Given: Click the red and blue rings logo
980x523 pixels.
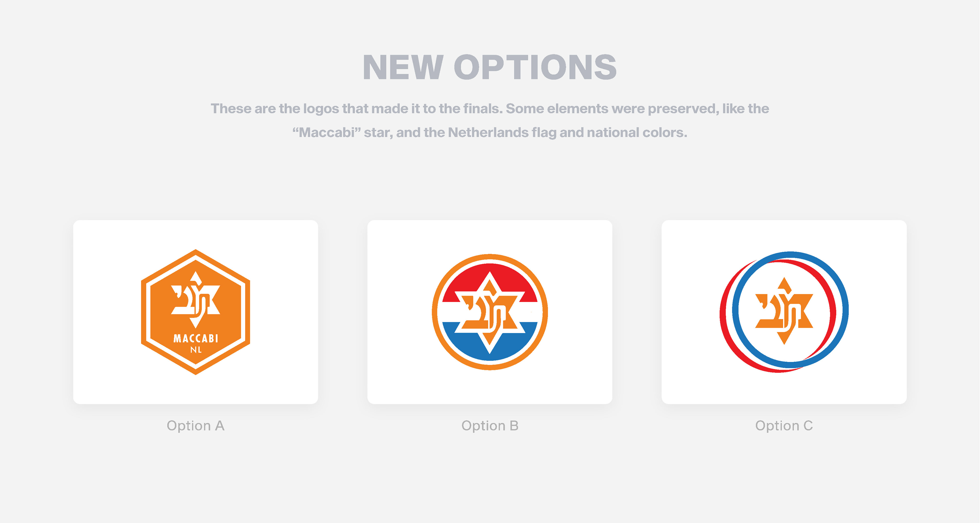Looking at the screenshot, I should coord(784,312).
